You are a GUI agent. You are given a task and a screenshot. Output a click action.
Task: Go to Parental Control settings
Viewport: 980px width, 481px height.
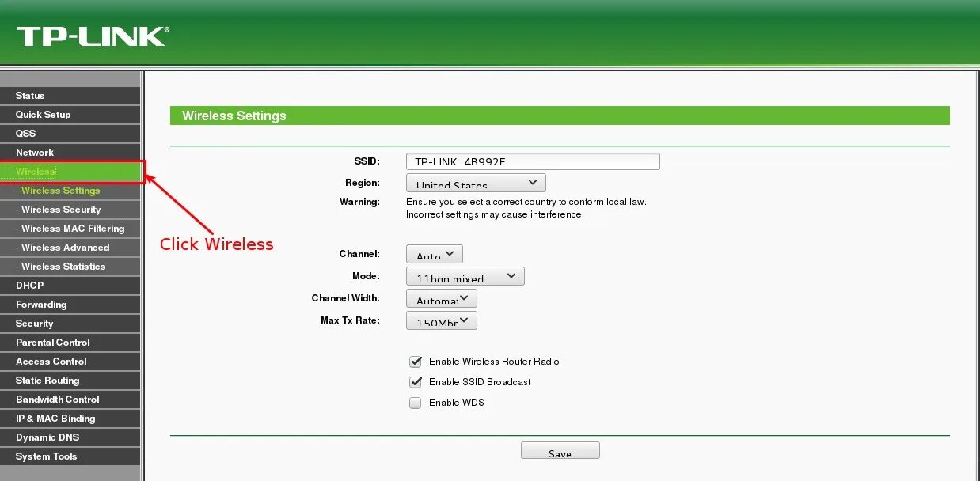[70, 343]
